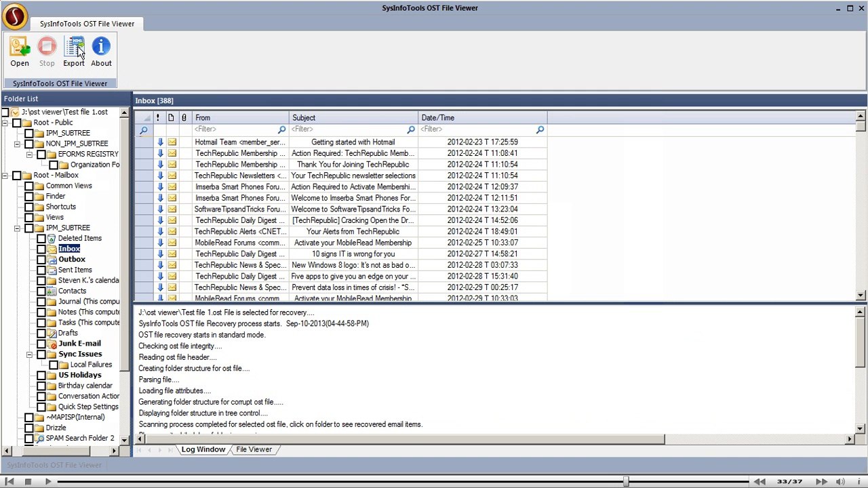Image resolution: width=868 pixels, height=488 pixels.
Task: Check the Contacts folder checkbox
Action: (x=41, y=291)
